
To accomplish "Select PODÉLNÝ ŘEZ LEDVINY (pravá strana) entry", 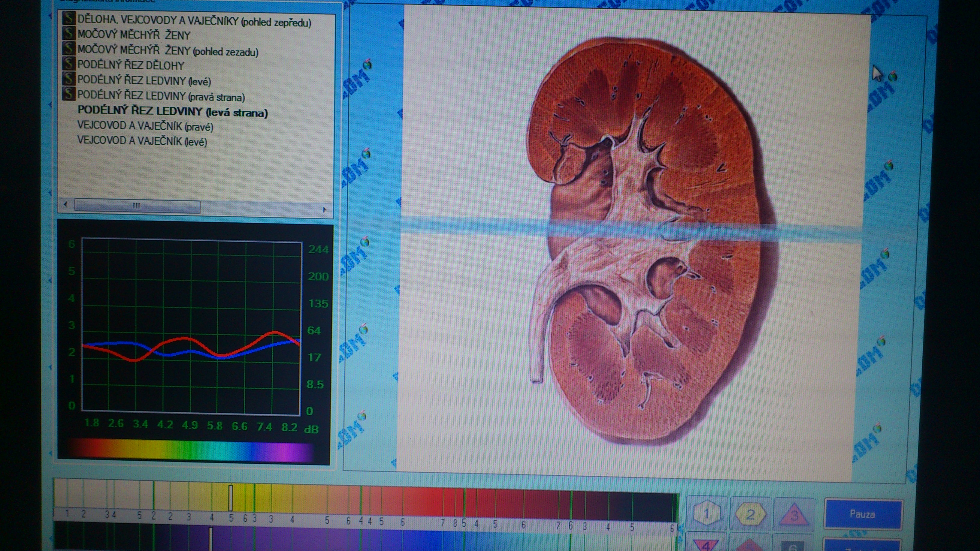I will (161, 95).
